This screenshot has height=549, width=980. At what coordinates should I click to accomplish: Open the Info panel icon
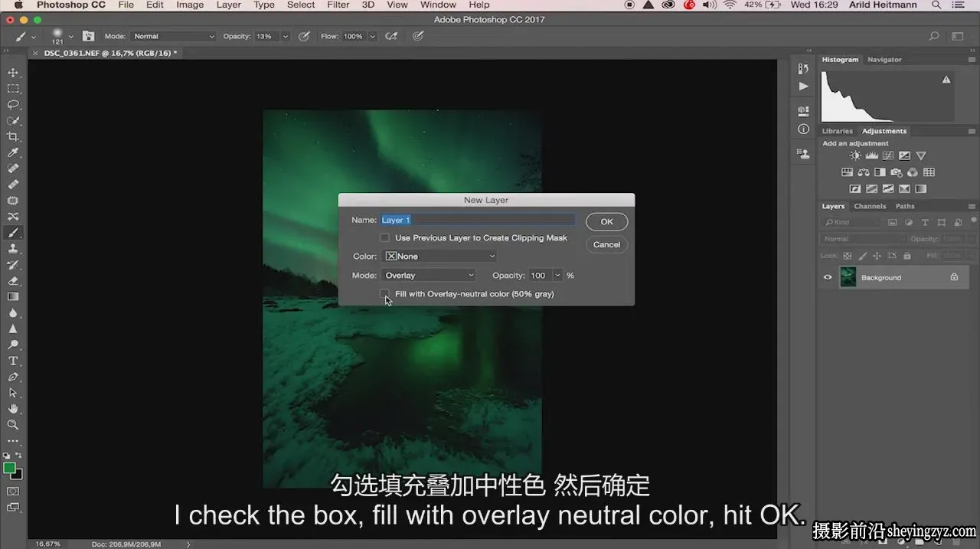(803, 129)
